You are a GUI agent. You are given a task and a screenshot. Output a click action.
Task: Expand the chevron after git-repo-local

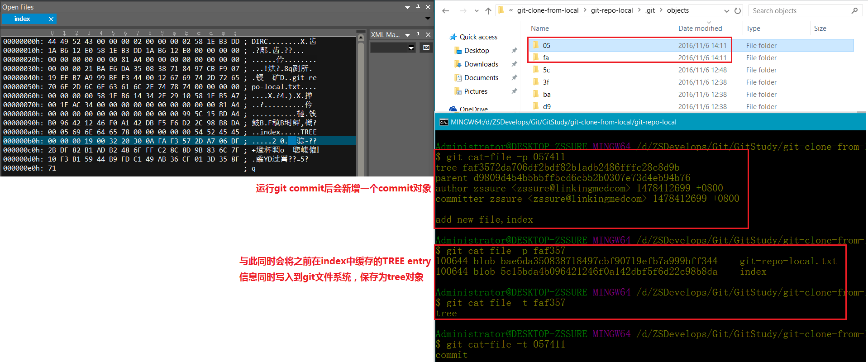click(639, 10)
